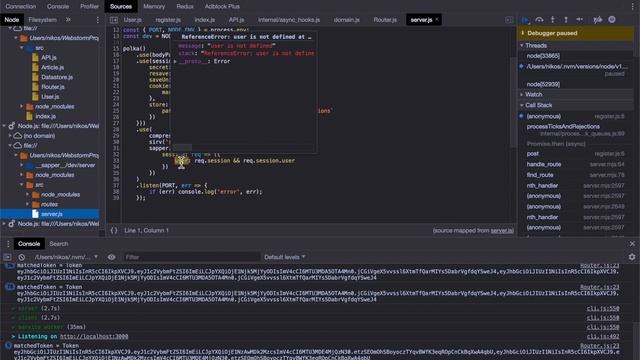The height and width of the screenshot is (360, 640).
Task: Click the Step over icon
Action: (539, 20)
